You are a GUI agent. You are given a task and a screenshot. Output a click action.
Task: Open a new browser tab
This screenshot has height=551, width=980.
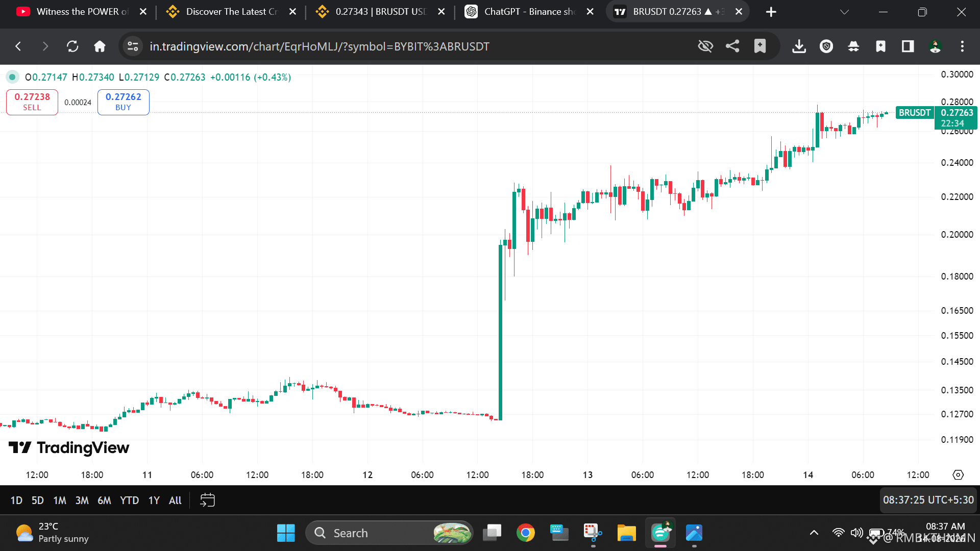click(771, 12)
